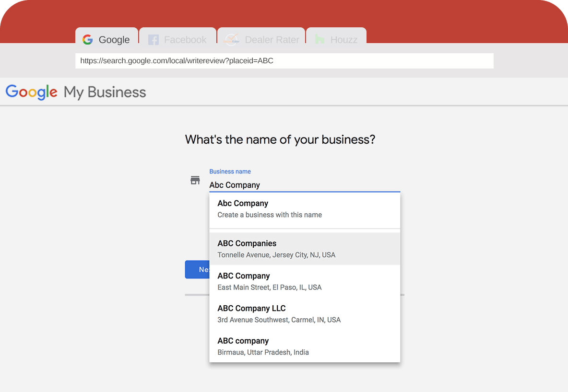The width and height of the screenshot is (568, 392).
Task: Click the storefront icon beside Business name
Action: (x=195, y=180)
